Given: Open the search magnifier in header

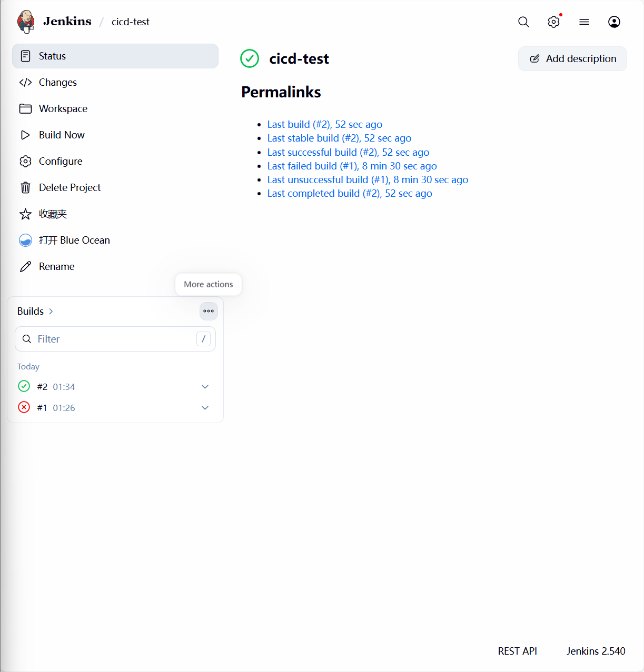Looking at the screenshot, I should (523, 22).
